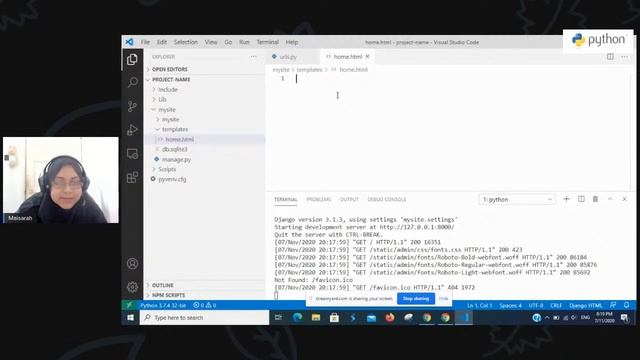The height and width of the screenshot is (360, 640).
Task: Split the terminal pane
Action: pos(581,199)
